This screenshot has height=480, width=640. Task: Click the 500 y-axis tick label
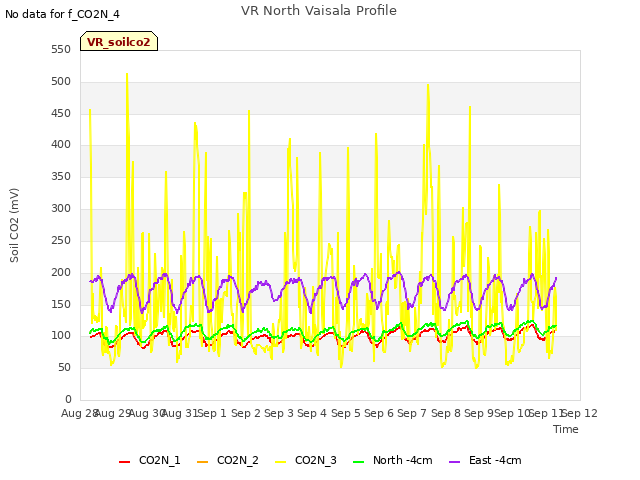pos(61,81)
